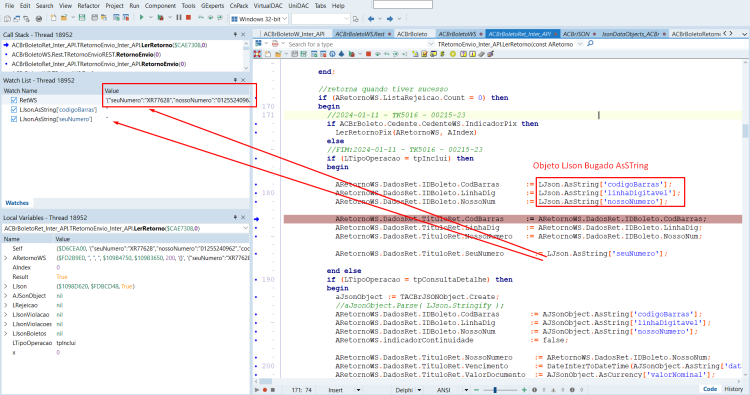
Task: Open the Run button dropdown arrow
Action: 150,18
